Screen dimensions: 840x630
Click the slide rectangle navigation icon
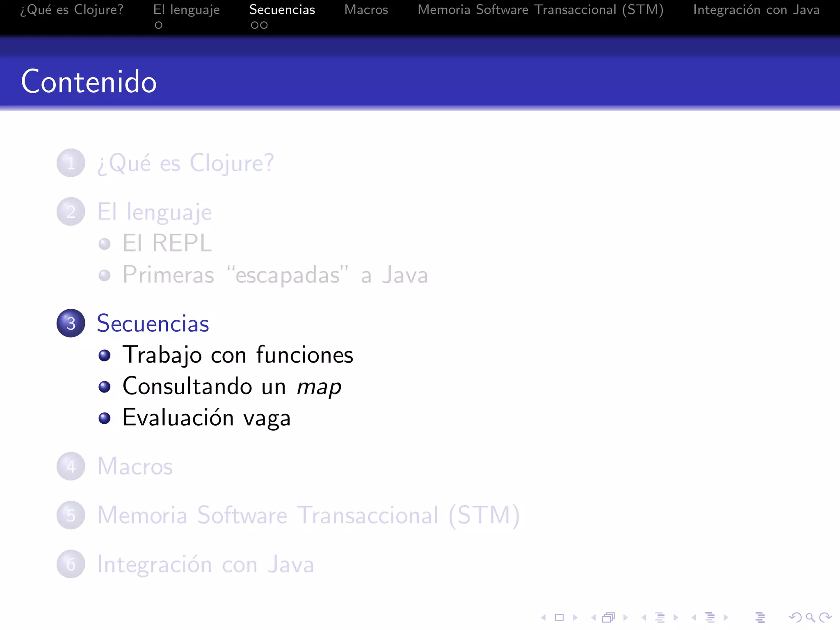[559, 617]
